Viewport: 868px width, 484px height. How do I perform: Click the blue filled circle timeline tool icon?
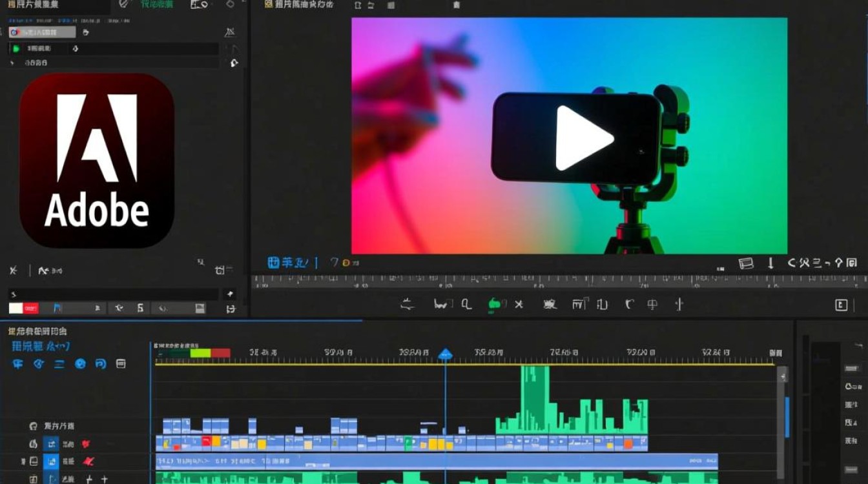[x=80, y=364]
